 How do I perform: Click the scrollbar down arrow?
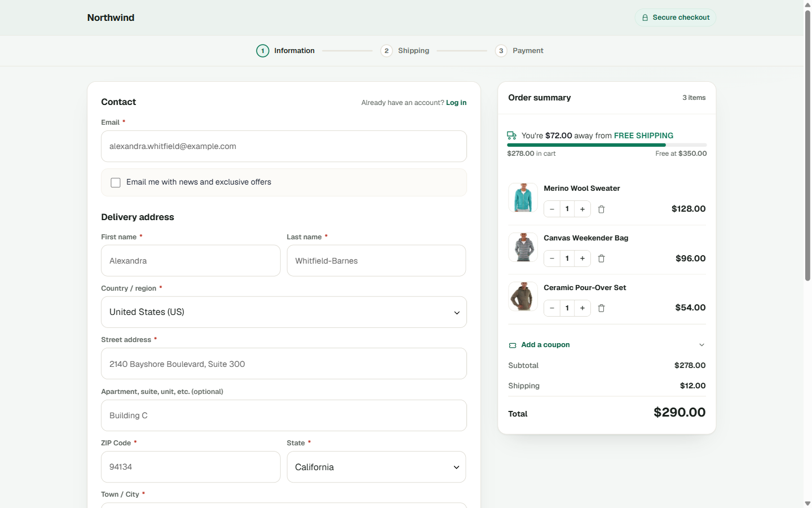point(807,503)
